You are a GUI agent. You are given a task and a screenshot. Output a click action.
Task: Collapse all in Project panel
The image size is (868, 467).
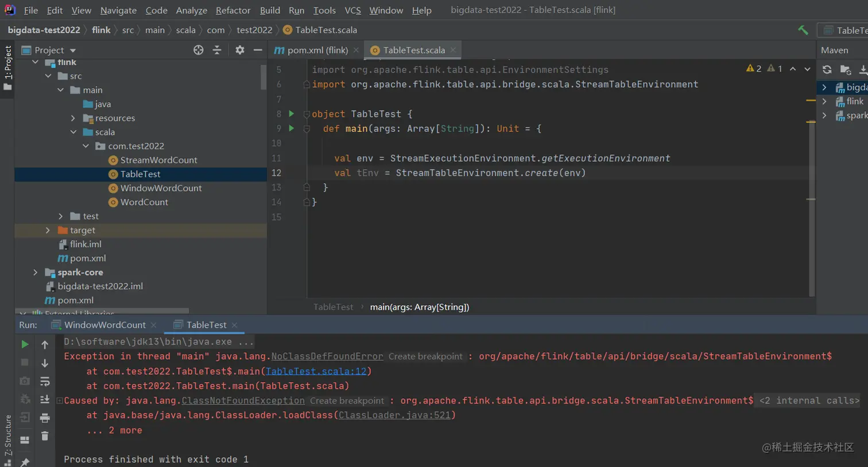(x=217, y=50)
